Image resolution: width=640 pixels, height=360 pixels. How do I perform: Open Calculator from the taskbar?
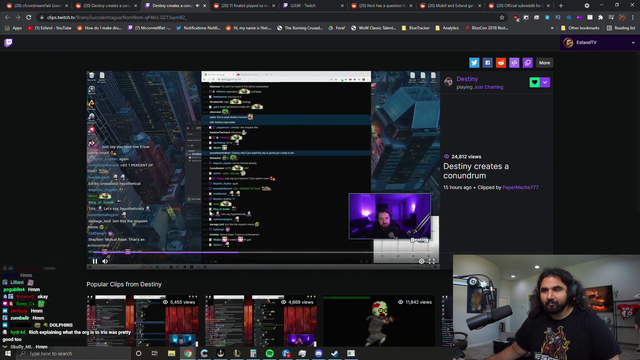pos(253,353)
